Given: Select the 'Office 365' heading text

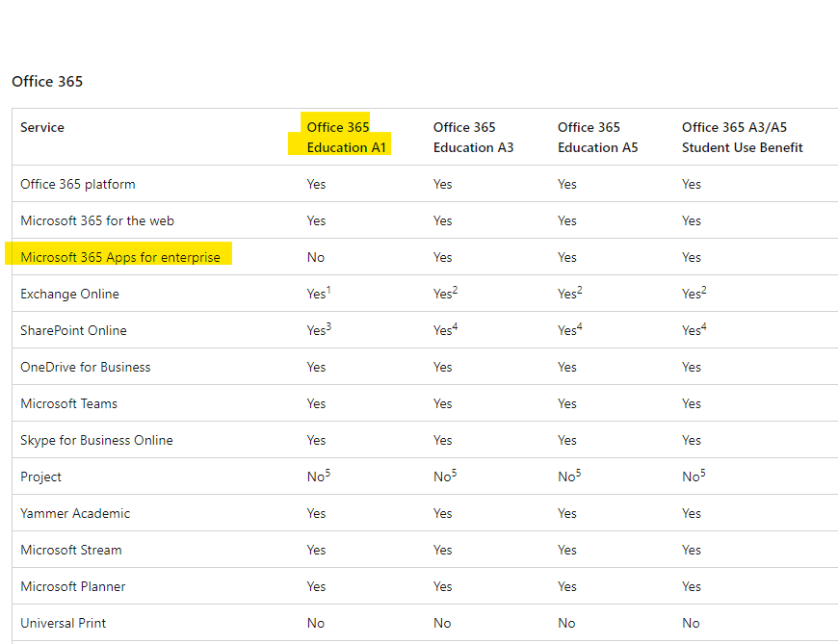Looking at the screenshot, I should 47,81.
